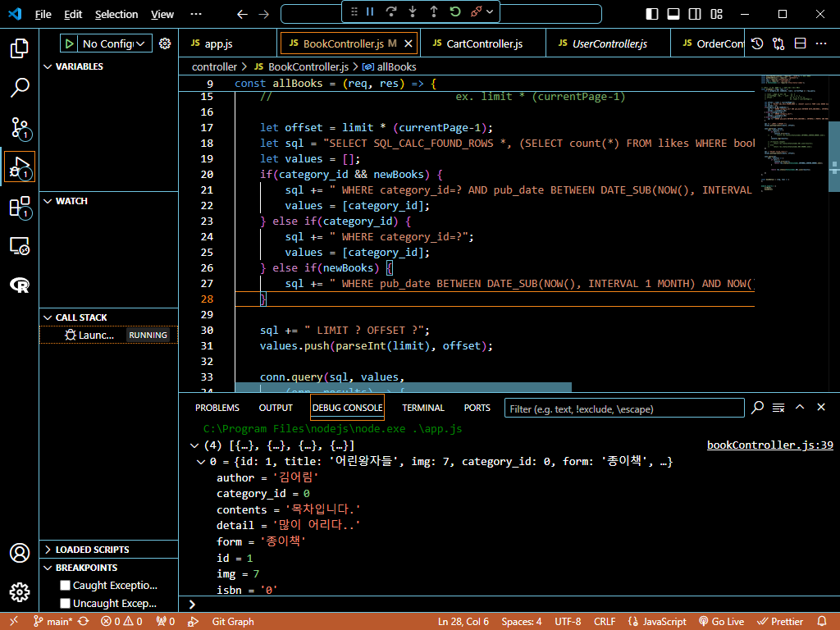This screenshot has width=840, height=630.
Task: Click the main* branch indicator
Action: click(53, 622)
